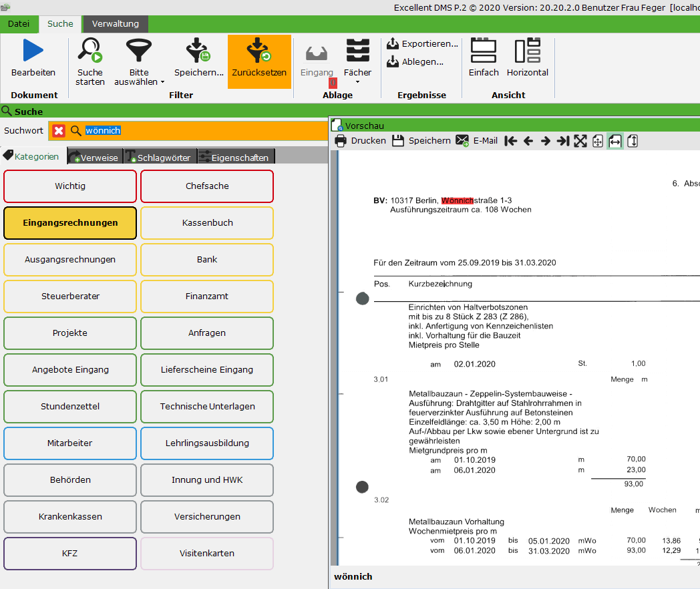Screen dimensions: 700x589
Task: Switch to Horizontal view layout
Action: click(527, 58)
